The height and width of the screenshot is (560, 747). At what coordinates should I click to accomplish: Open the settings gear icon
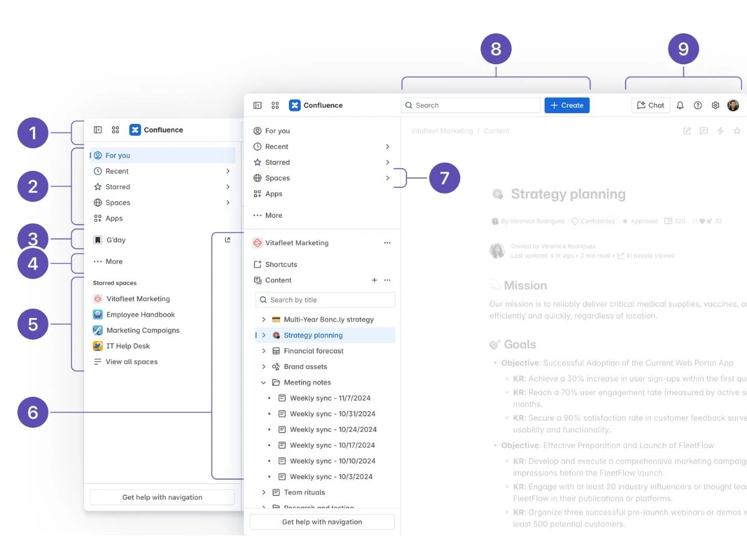(715, 105)
